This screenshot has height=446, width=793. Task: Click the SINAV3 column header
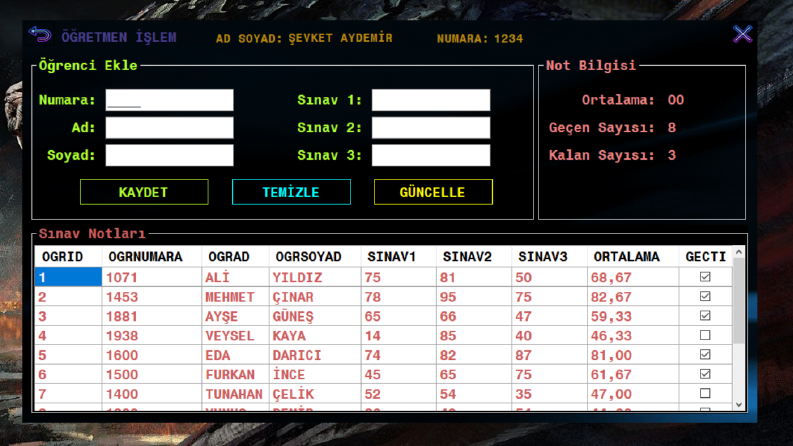pos(549,257)
